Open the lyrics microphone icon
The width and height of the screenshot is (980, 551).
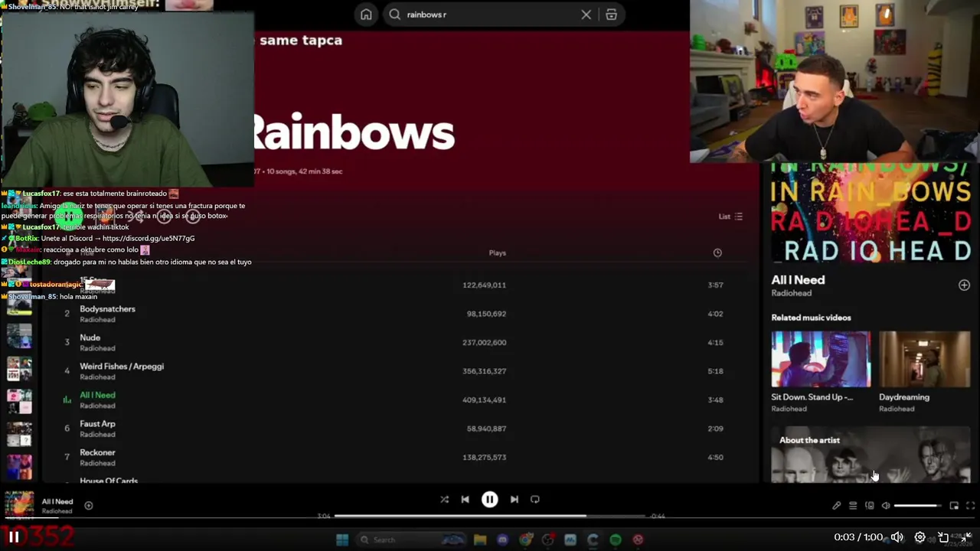tap(837, 505)
